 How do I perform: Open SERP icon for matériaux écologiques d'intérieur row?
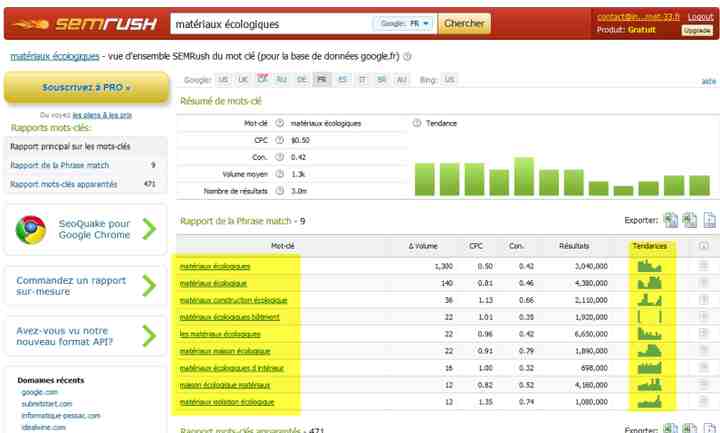703,367
